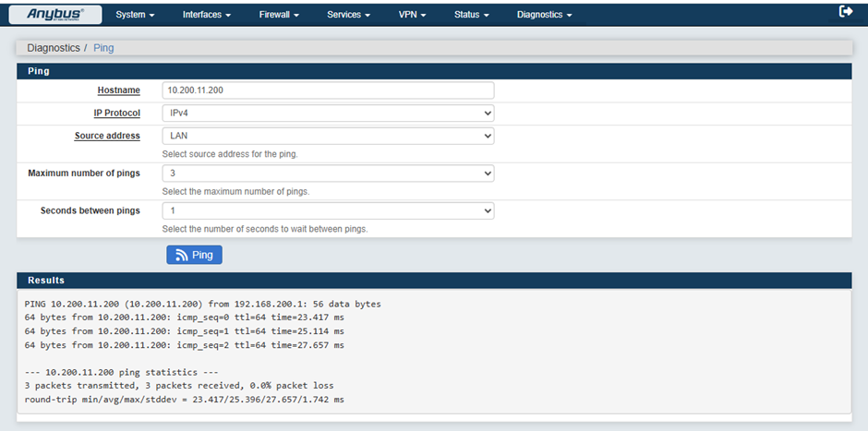Expand the Firewall menu
The width and height of the screenshot is (868, 431).
(280, 15)
